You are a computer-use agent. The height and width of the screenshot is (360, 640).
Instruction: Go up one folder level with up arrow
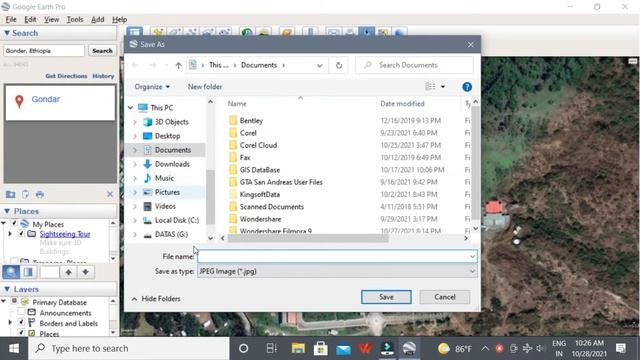tap(178, 65)
